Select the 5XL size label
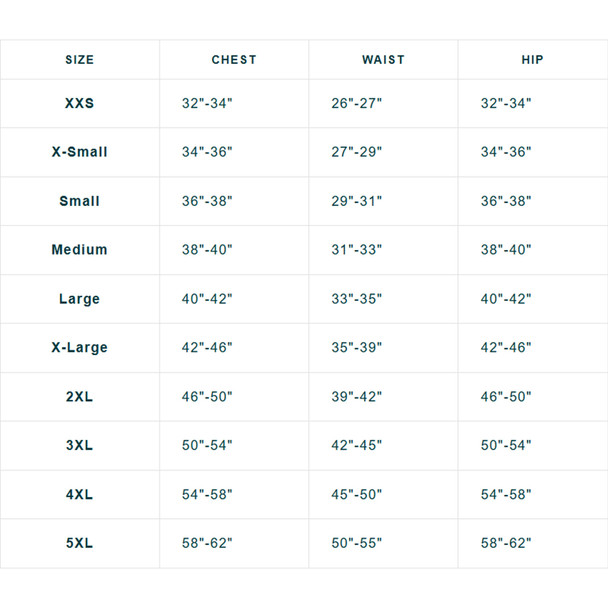The height and width of the screenshot is (608, 608). click(x=79, y=543)
